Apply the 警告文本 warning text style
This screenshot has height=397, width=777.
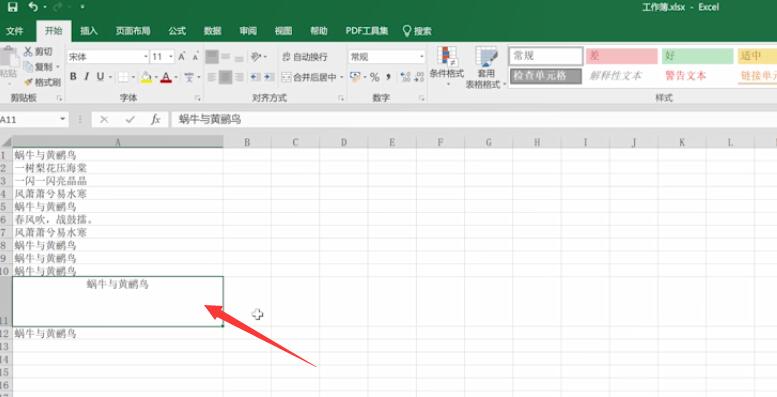(686, 76)
